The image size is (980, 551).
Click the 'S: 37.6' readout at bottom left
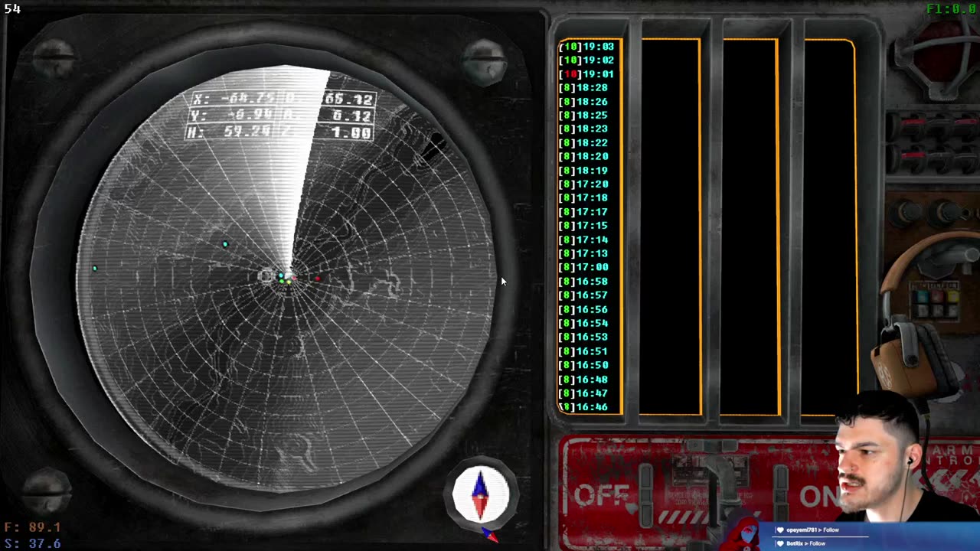[32, 543]
